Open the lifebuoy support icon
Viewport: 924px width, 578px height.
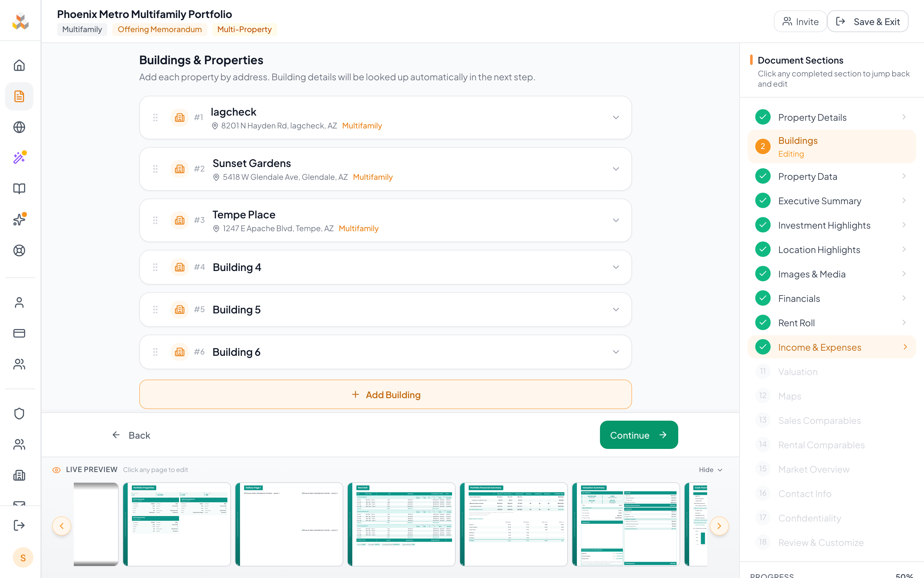pos(19,250)
